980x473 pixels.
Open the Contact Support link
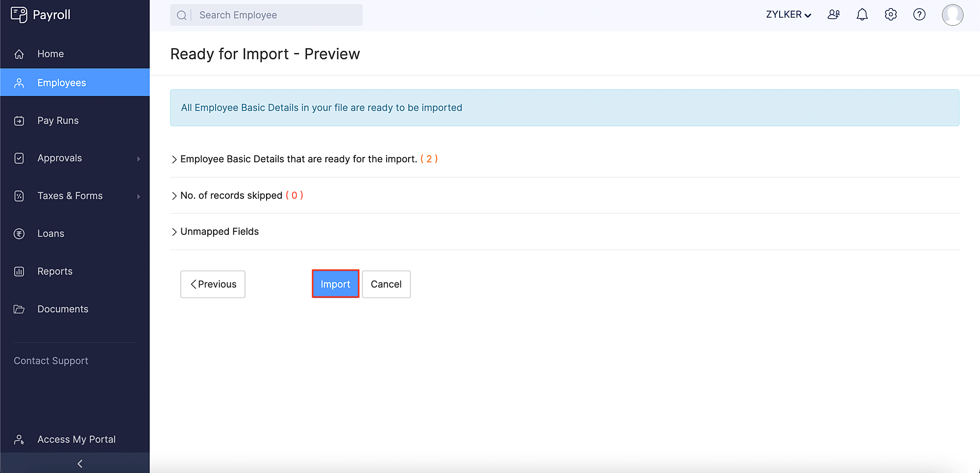50,360
